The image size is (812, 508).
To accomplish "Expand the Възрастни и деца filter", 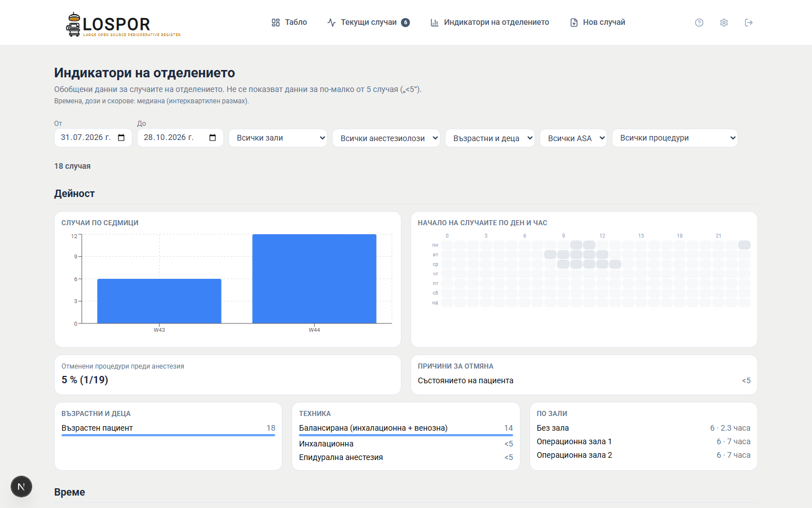I will pos(490,138).
